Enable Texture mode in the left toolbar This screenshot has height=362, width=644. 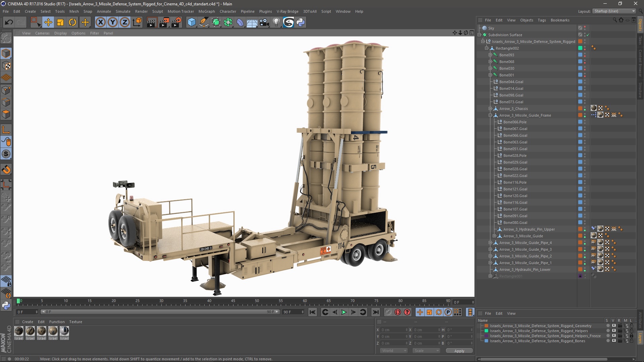tap(6, 66)
